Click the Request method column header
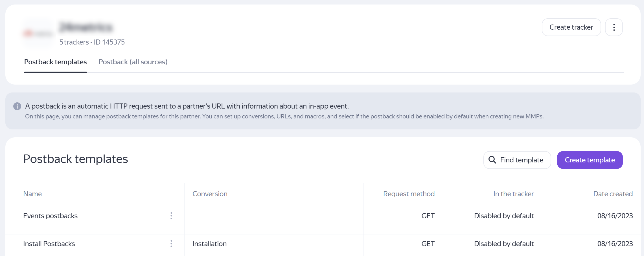Viewport: 644px width, 256px height. (x=409, y=194)
